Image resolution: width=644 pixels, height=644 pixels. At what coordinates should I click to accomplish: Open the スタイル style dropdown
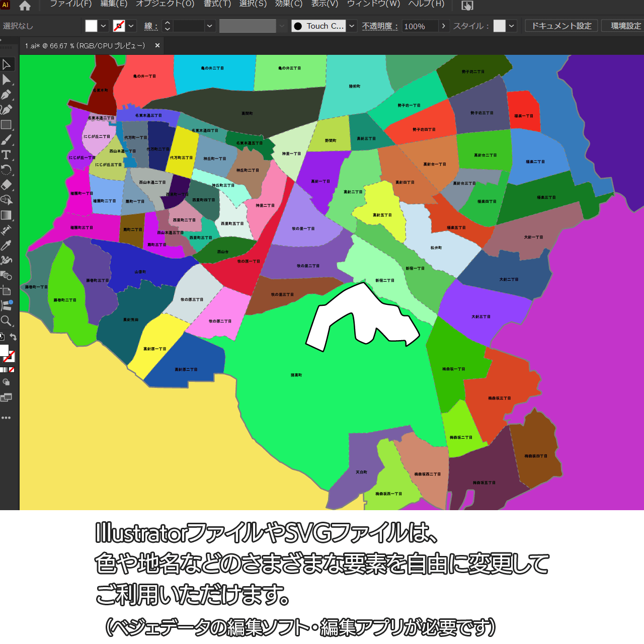coord(512,26)
